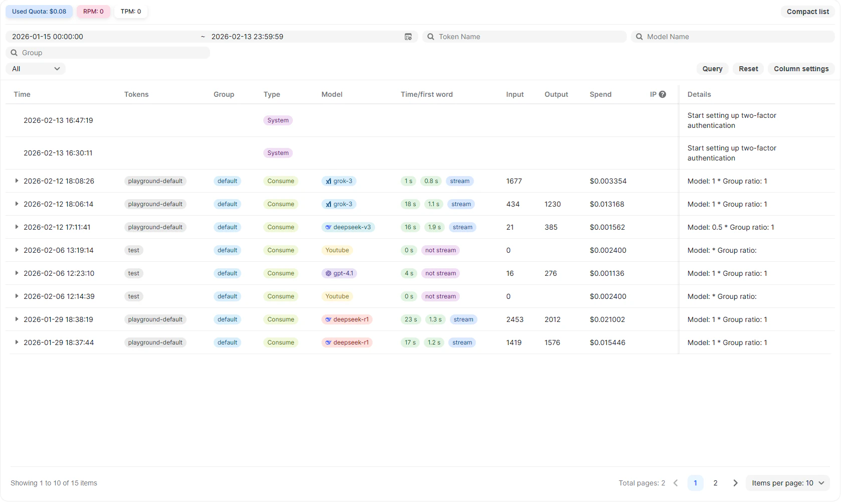Click the grok-3 model icon in the 18:08:26 row
The width and height of the screenshot is (844, 504).
328,181
